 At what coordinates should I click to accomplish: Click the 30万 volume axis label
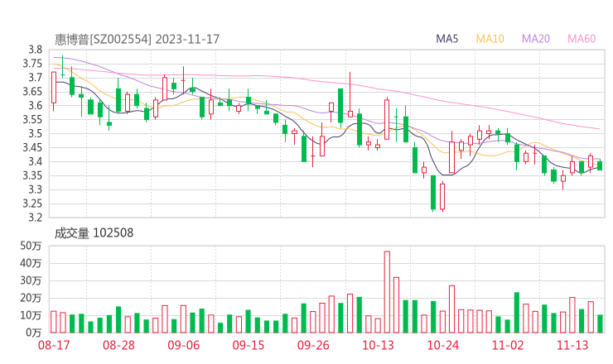31,280
